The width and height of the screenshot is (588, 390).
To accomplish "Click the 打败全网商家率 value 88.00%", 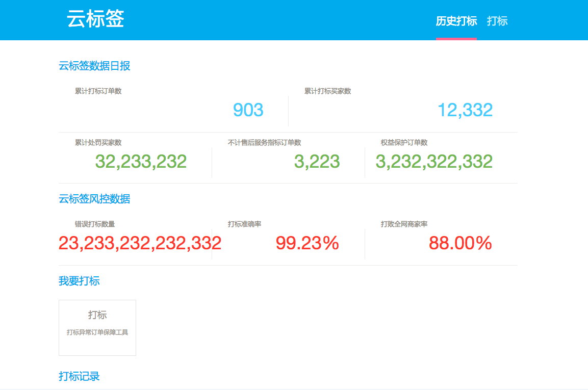I will [x=459, y=243].
